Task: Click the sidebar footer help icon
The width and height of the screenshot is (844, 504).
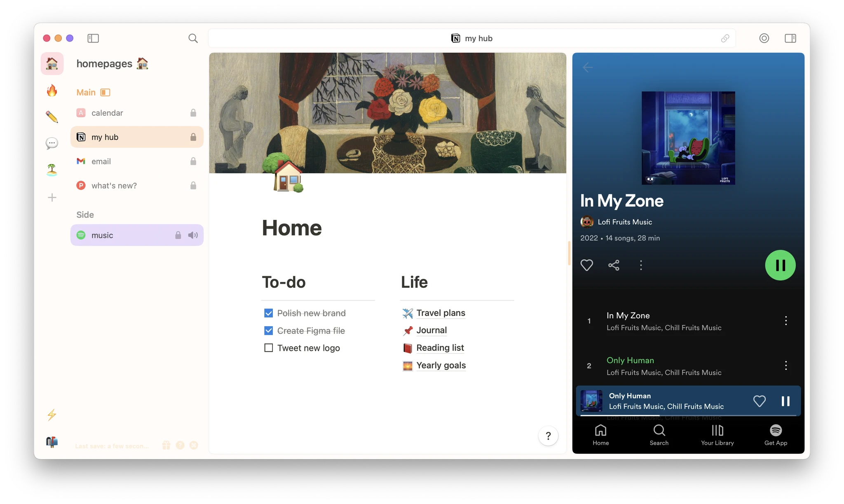Action: tap(180, 445)
